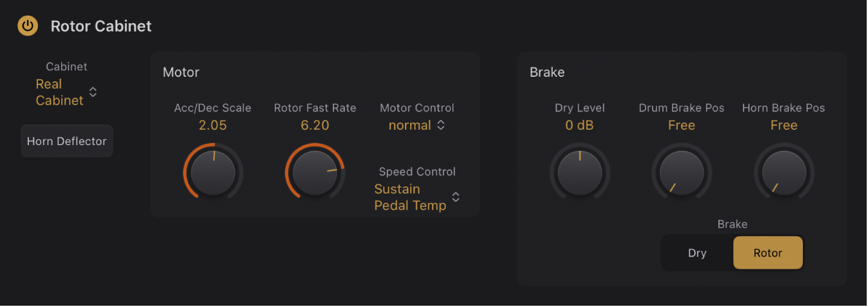Toggle the Horn Deflector button
This screenshot has width=868, height=307.
[x=67, y=141]
